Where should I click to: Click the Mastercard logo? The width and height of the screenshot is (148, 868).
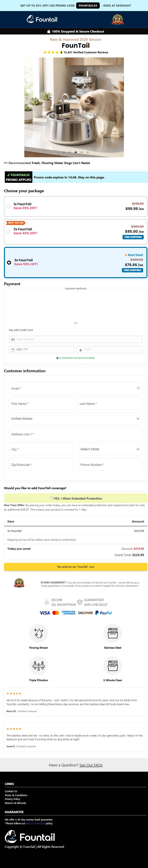click(56, 613)
